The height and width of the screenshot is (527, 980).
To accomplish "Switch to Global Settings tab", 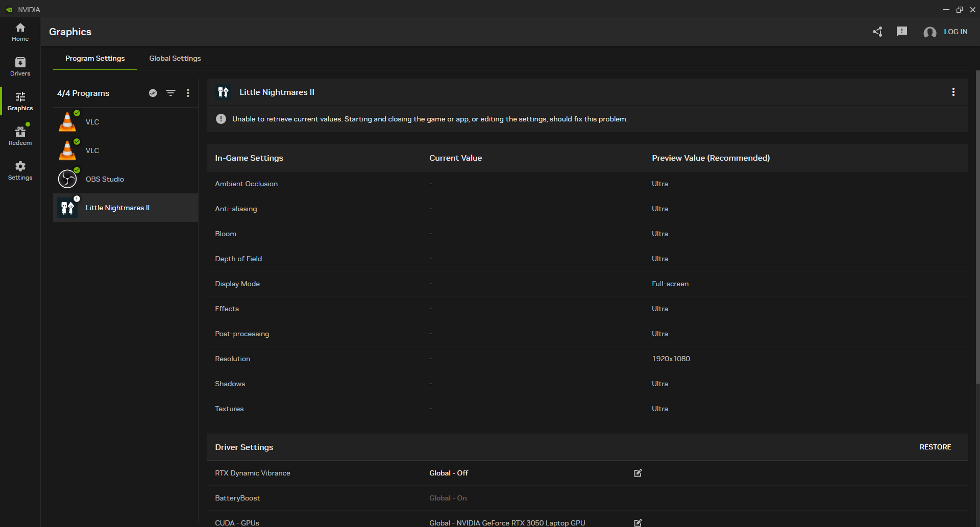I will (175, 58).
